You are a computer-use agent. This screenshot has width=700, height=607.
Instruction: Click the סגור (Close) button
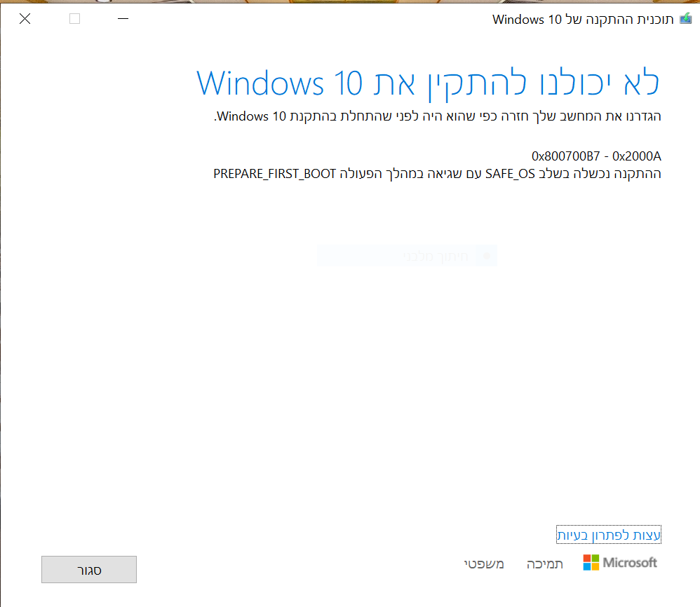click(x=89, y=570)
